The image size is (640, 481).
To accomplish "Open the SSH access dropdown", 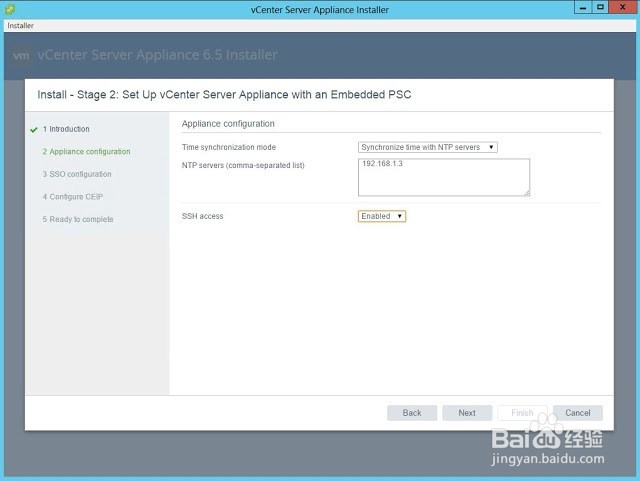I will point(382,216).
